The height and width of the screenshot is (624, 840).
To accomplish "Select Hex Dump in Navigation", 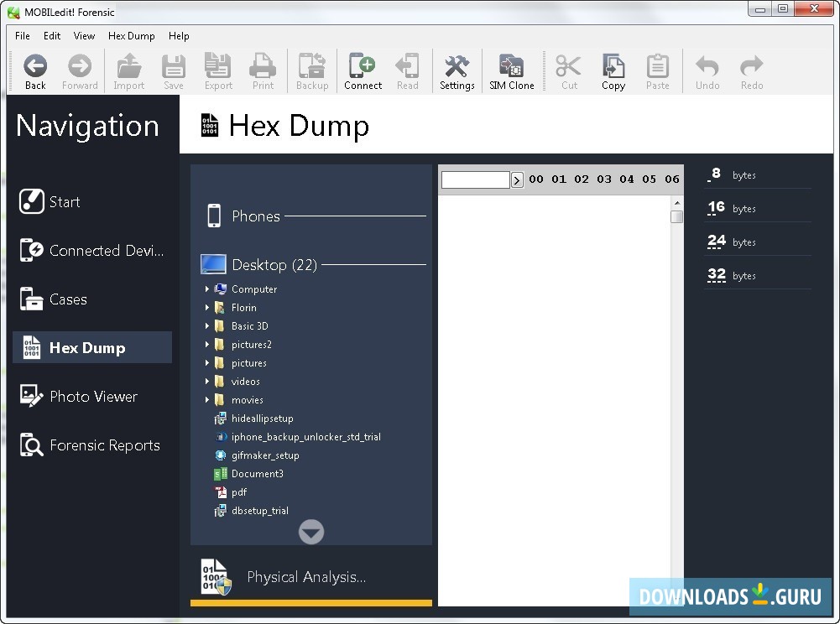I will (x=92, y=347).
